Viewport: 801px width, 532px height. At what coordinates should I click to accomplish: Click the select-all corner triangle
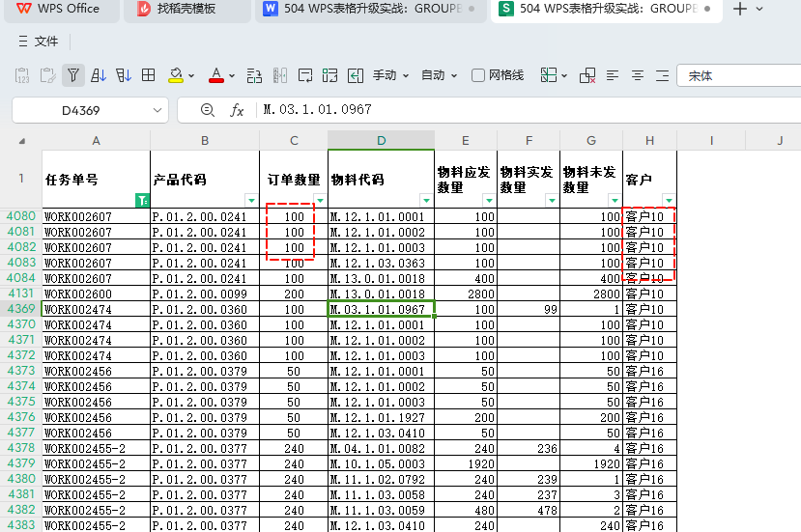(x=21, y=141)
